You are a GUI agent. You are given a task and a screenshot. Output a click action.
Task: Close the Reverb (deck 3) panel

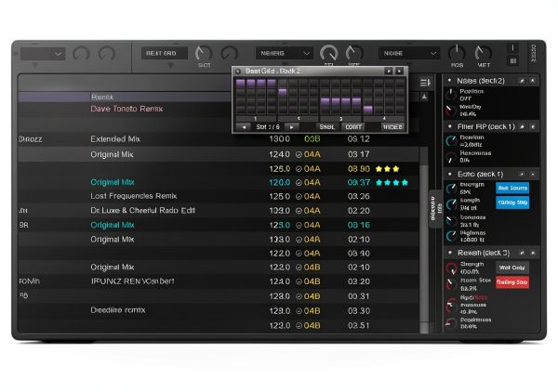(533, 253)
